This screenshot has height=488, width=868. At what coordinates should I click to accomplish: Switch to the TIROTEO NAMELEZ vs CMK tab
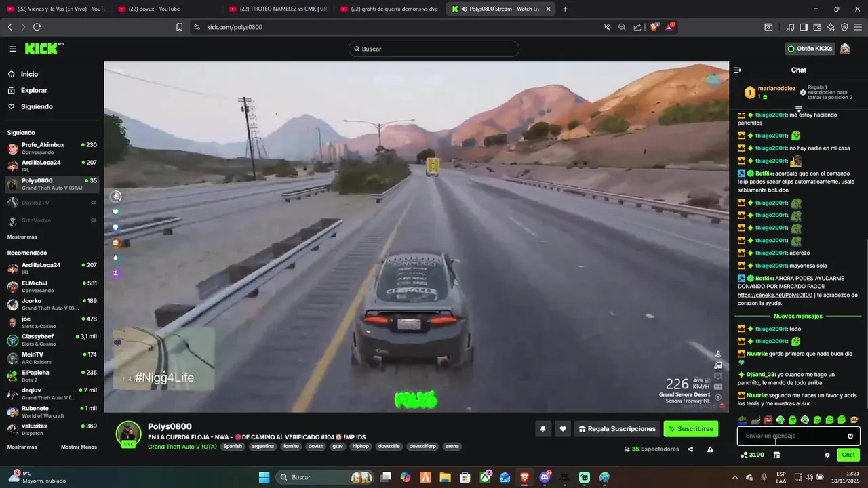[278, 9]
